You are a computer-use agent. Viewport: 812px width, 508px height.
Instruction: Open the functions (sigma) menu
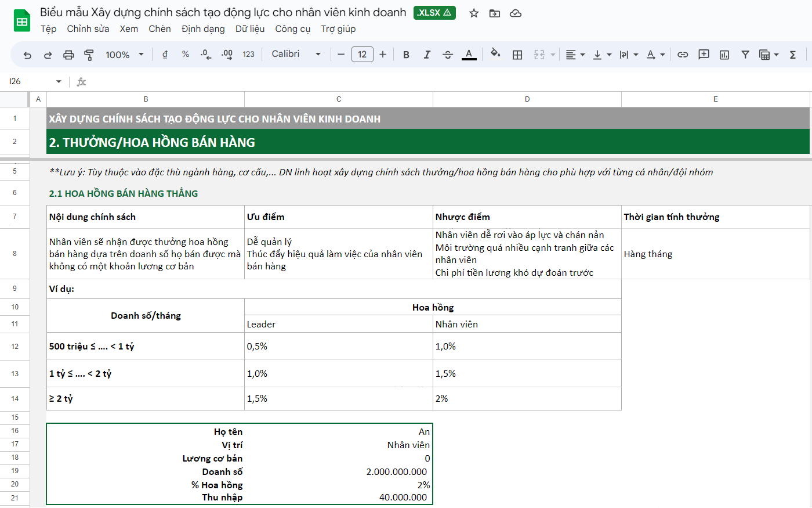pos(793,55)
